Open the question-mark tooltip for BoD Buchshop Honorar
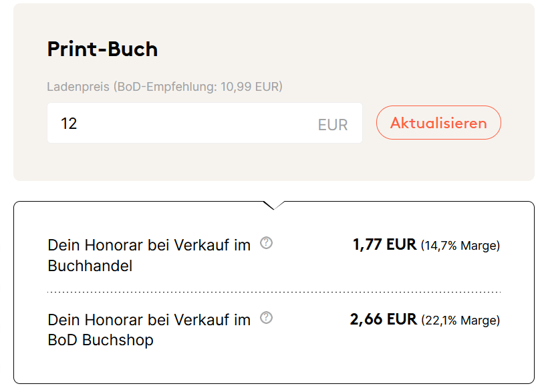 (267, 317)
